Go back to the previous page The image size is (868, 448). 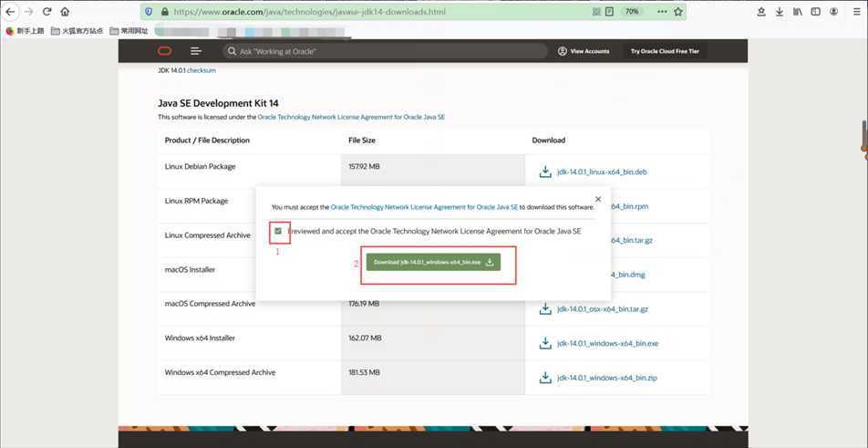click(10, 12)
